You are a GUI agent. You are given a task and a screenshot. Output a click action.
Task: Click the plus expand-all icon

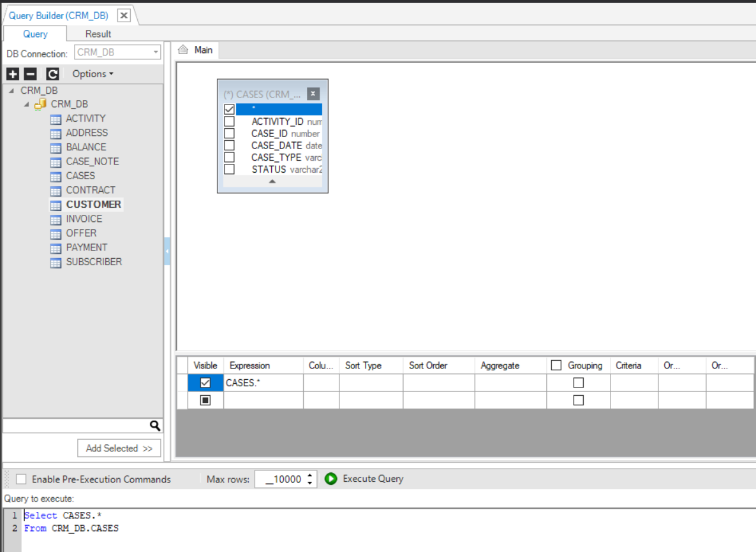[12, 74]
